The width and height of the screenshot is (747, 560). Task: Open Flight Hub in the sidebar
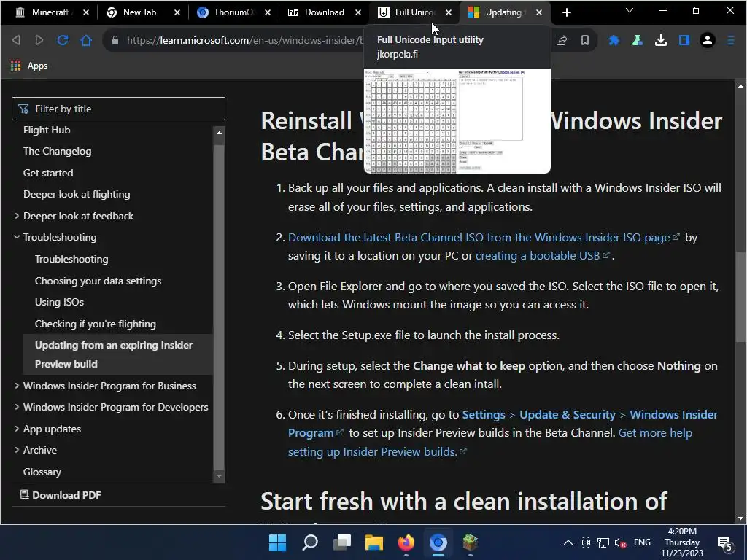(x=47, y=130)
